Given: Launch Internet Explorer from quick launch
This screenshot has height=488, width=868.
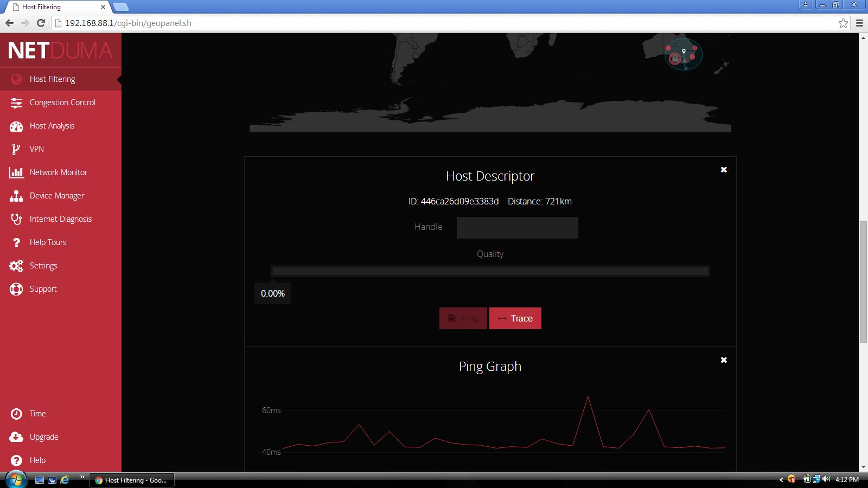Looking at the screenshot, I should pyautogui.click(x=65, y=480).
